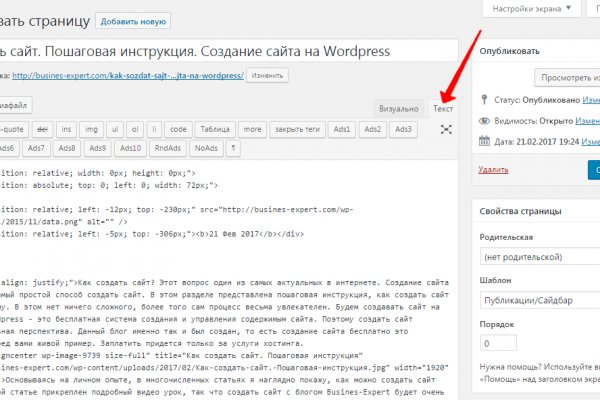The image size is (600, 400).
Task: Click the 'RndAds' toolbar button
Action: click(165, 148)
